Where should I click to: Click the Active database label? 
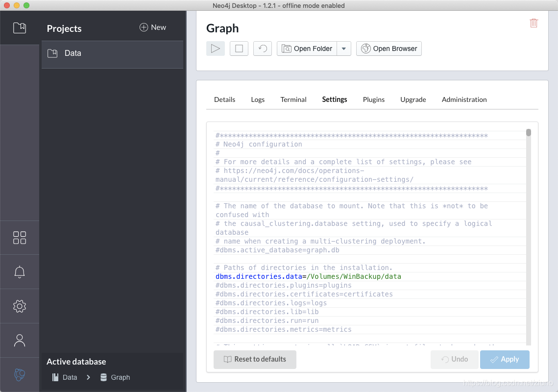pyautogui.click(x=76, y=362)
